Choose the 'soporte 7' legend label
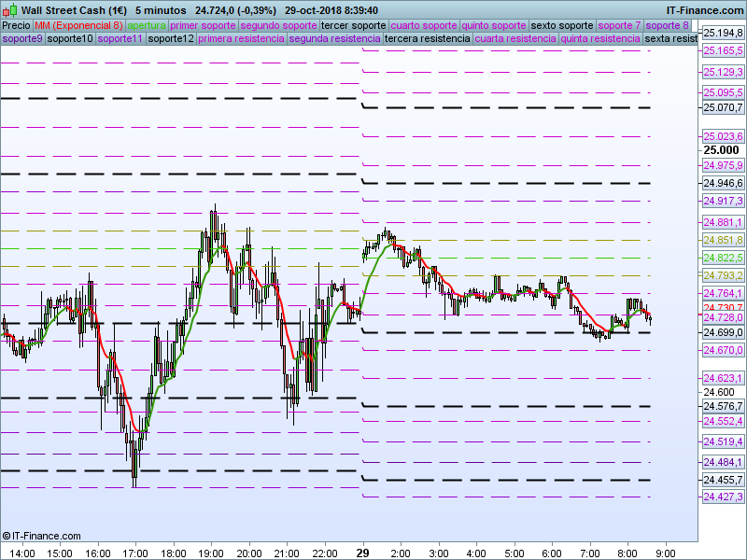 [619, 25]
